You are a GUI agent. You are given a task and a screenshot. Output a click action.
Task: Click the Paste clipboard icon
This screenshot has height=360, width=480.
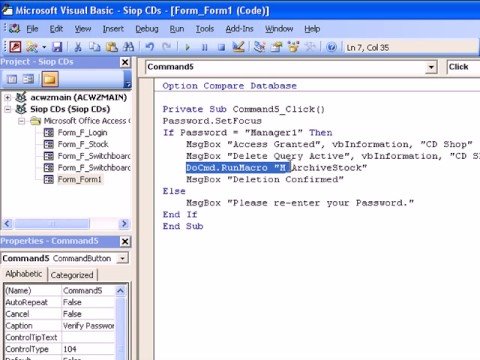(x=112, y=47)
